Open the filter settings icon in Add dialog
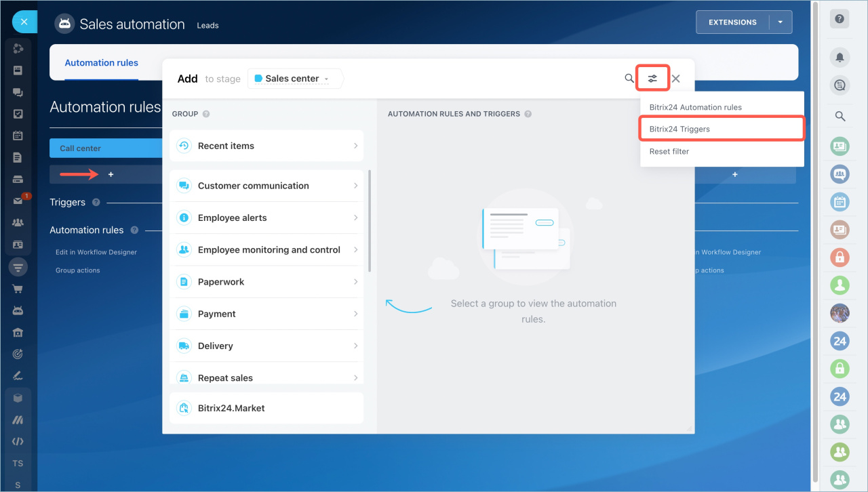 (652, 79)
